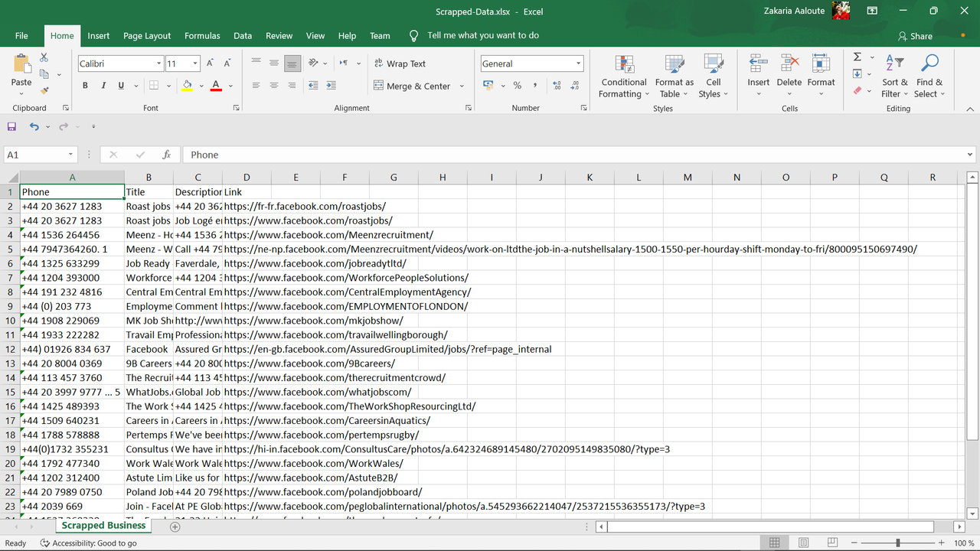Apply cell borders icon

(x=154, y=86)
